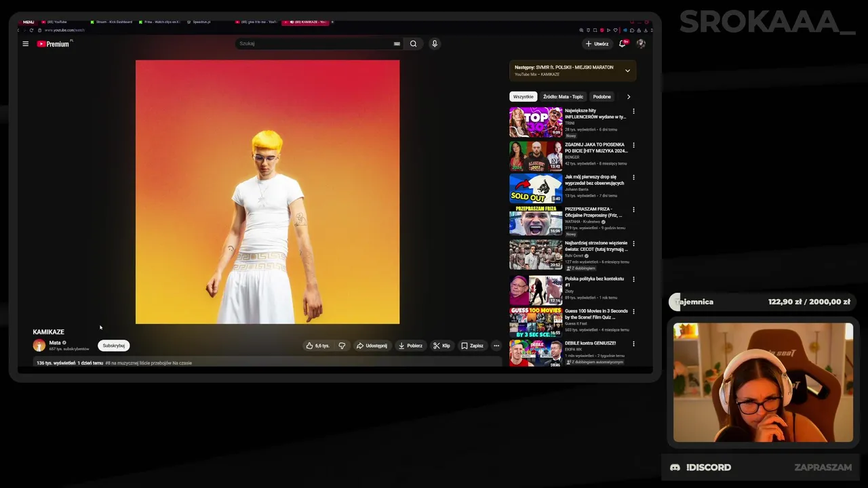
Task: Select the Wszystkie filter chip
Action: point(524,97)
